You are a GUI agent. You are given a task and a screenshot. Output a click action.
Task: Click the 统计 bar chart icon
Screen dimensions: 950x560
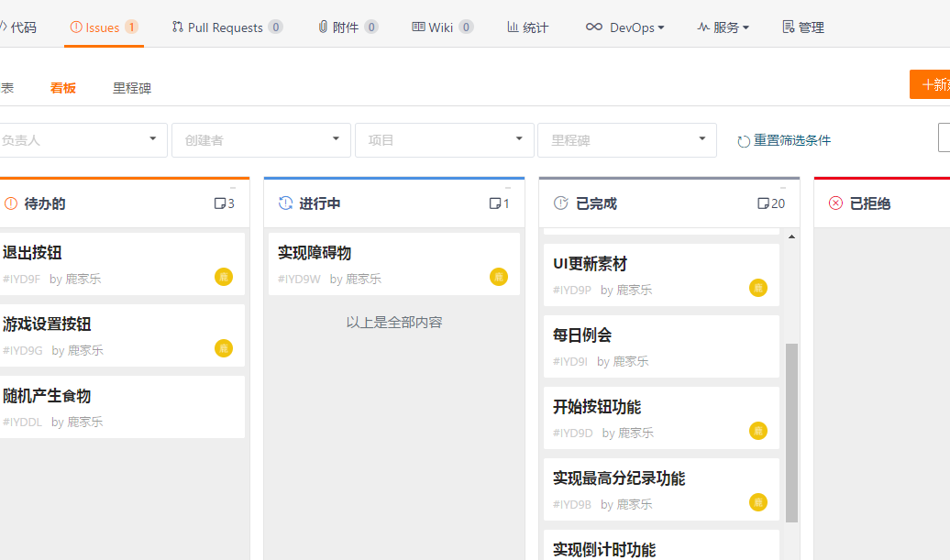click(513, 27)
